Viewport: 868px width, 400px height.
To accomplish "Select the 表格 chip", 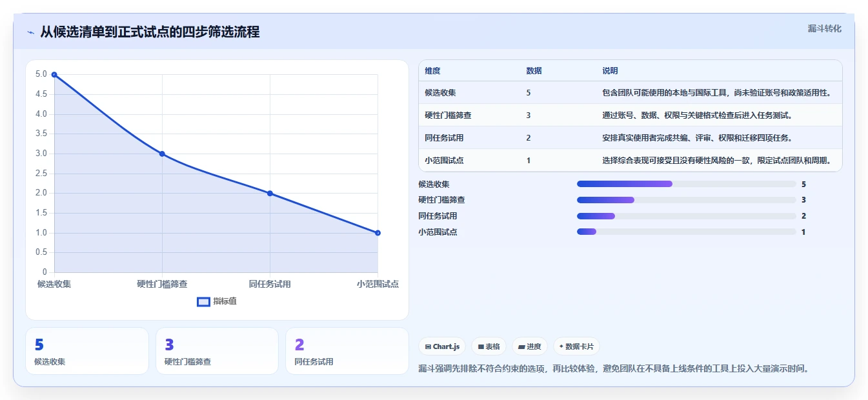I will (x=489, y=346).
